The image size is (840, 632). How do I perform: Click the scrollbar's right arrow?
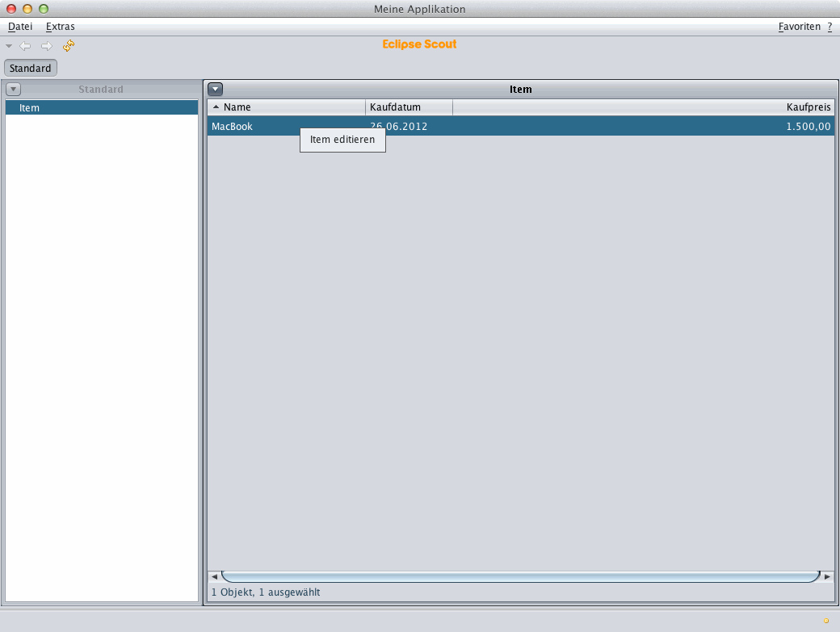(827, 577)
